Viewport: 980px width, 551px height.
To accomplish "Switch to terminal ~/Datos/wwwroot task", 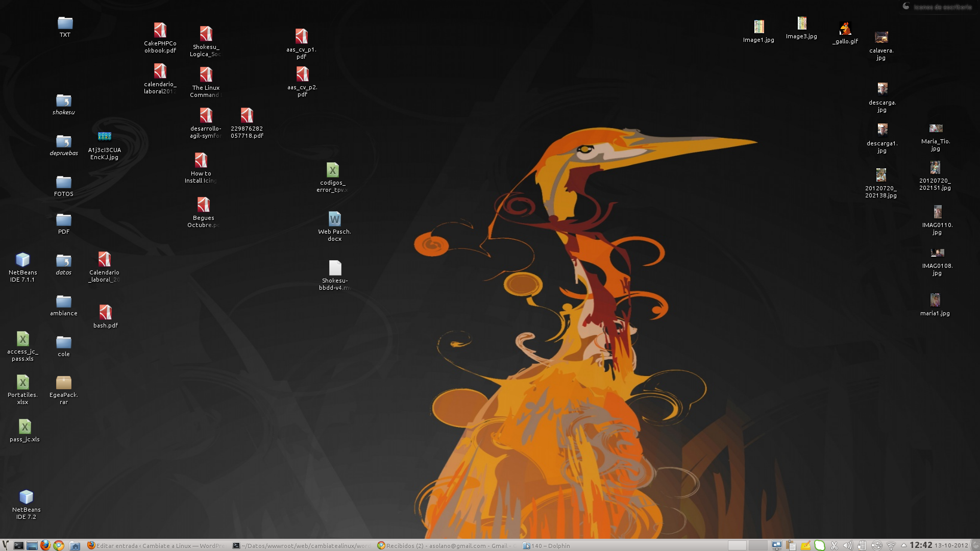I will [x=301, y=545].
